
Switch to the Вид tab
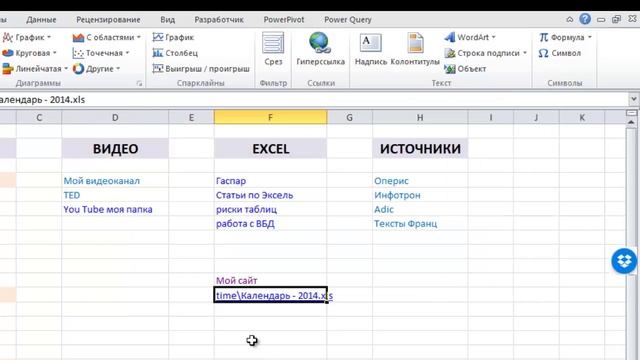coord(167,20)
